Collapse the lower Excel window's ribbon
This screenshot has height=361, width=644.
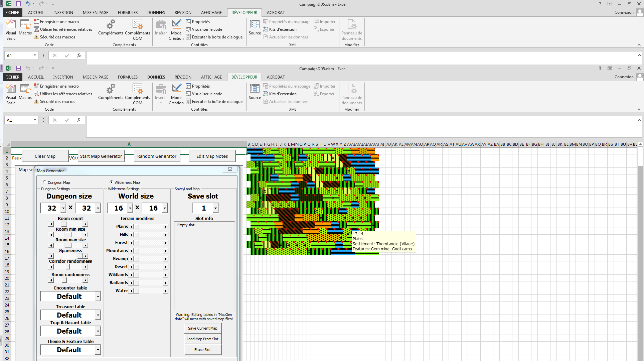(639, 109)
